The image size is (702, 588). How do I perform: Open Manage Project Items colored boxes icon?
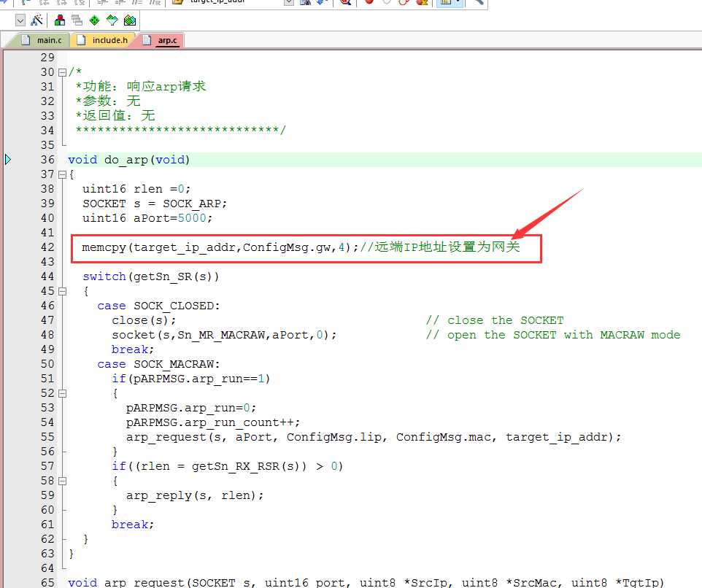tap(59, 20)
